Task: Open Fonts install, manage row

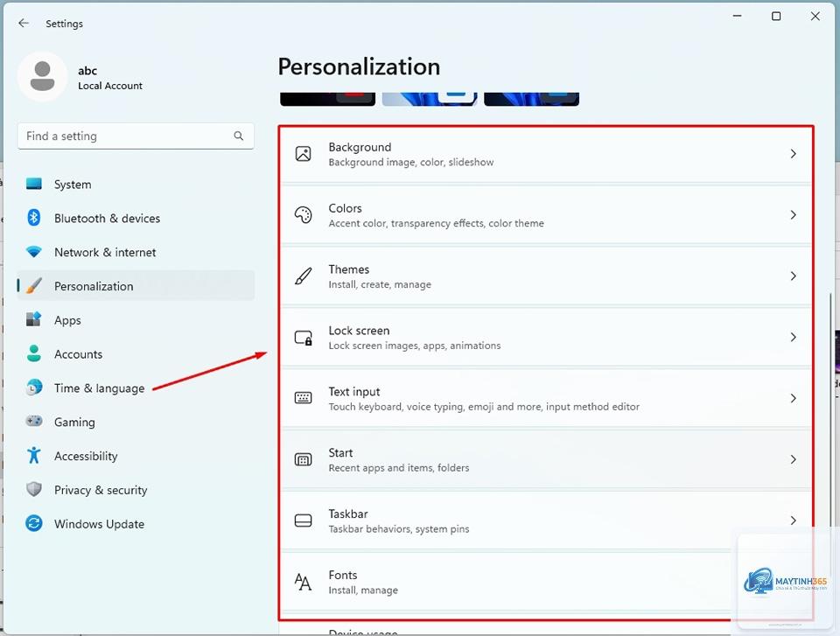Action: tap(546, 582)
